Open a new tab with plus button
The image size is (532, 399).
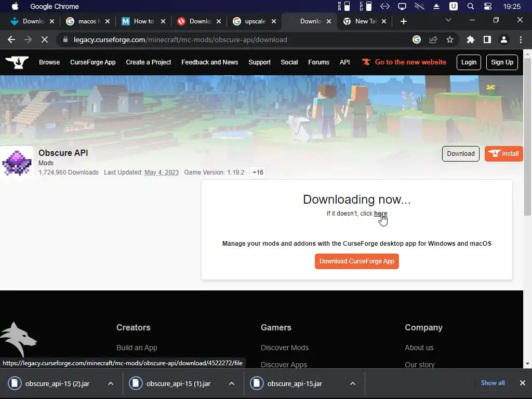pyautogui.click(x=403, y=21)
